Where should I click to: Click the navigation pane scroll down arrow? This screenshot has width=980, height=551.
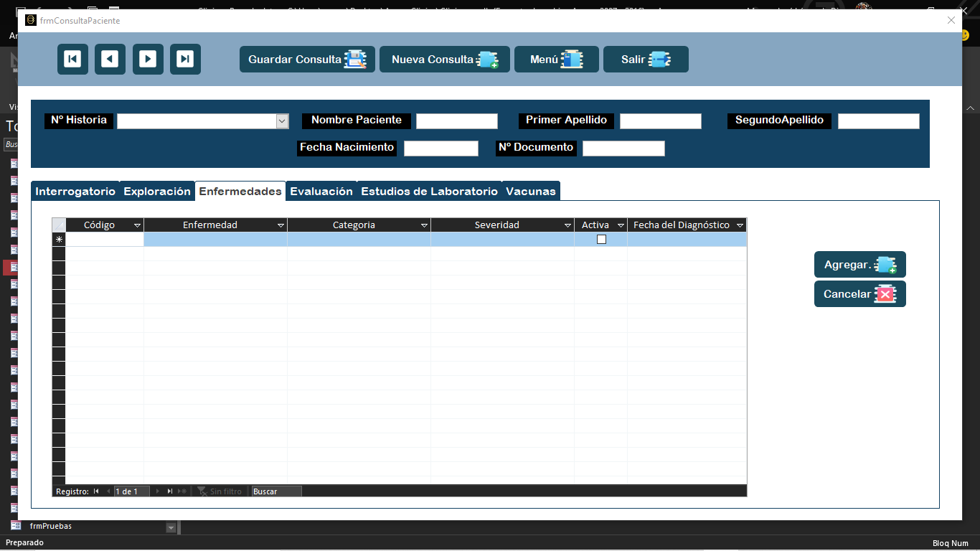(x=171, y=528)
